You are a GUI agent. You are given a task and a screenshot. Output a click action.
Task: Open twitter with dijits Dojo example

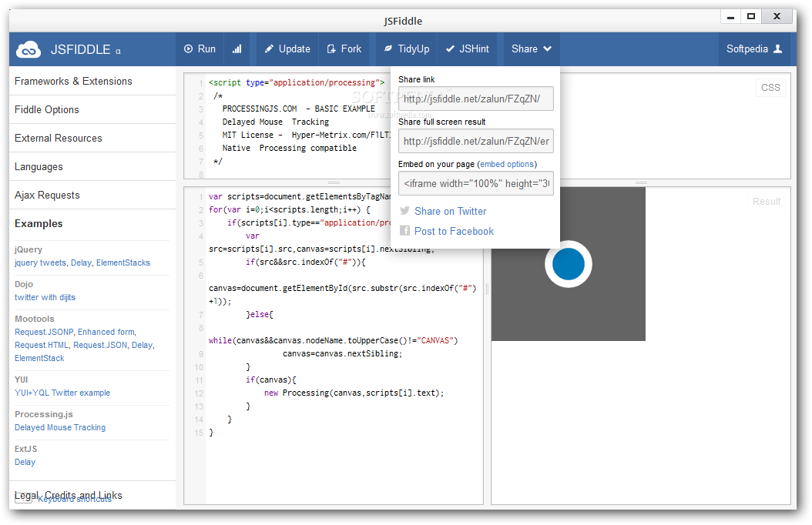(x=45, y=297)
